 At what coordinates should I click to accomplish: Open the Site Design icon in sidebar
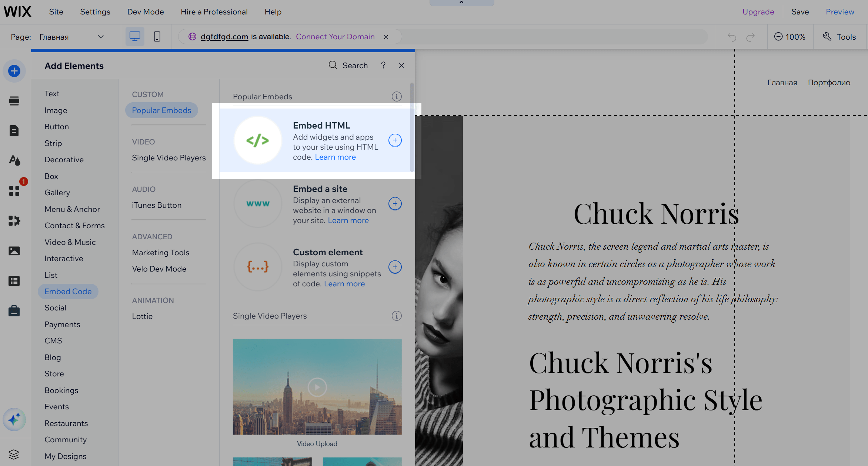point(14,160)
